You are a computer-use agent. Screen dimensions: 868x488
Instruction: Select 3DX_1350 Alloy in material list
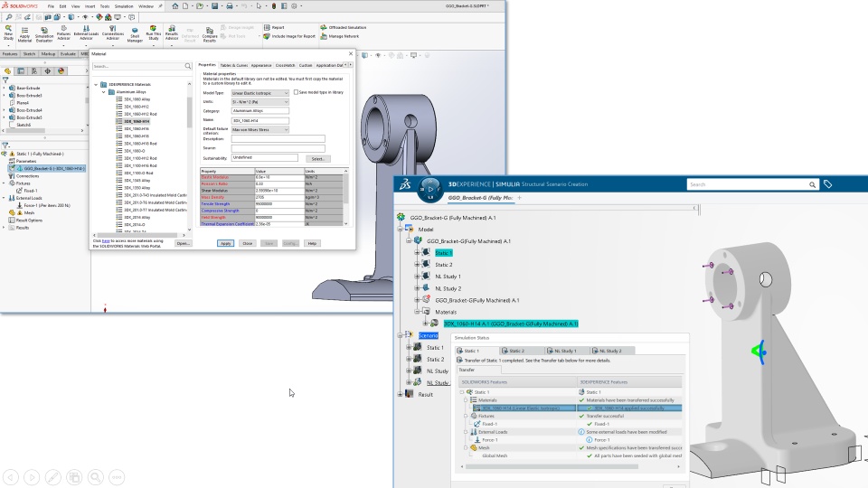tap(137, 188)
